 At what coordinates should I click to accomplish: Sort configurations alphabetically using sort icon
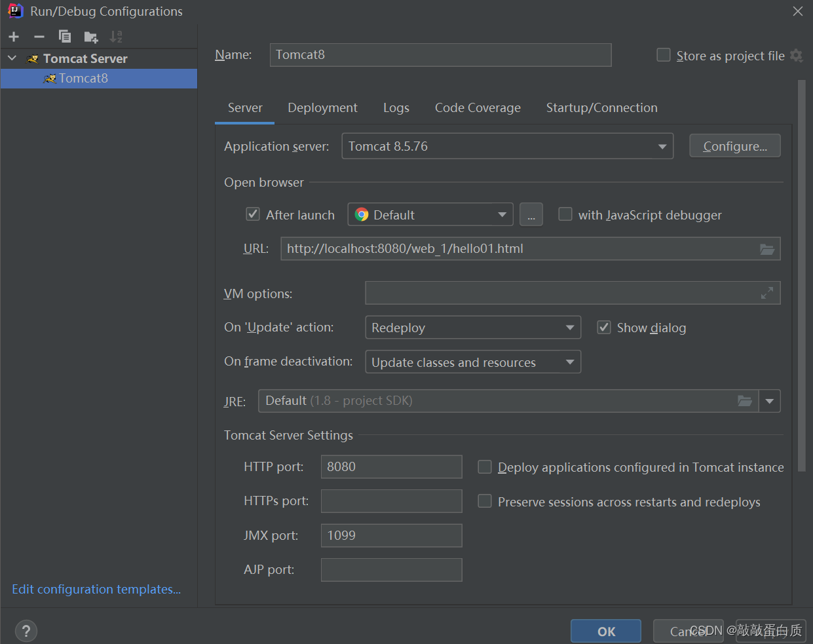click(x=116, y=37)
